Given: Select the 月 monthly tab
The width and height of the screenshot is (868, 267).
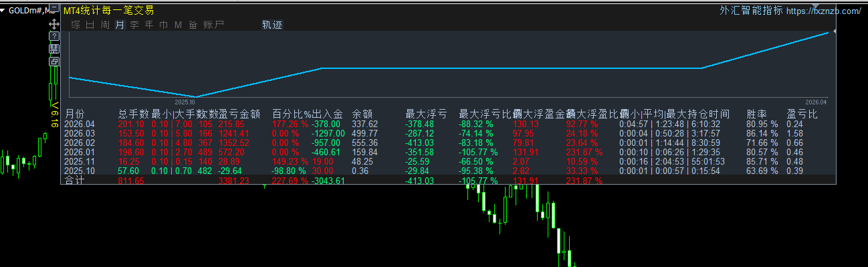Looking at the screenshot, I should 120,25.
